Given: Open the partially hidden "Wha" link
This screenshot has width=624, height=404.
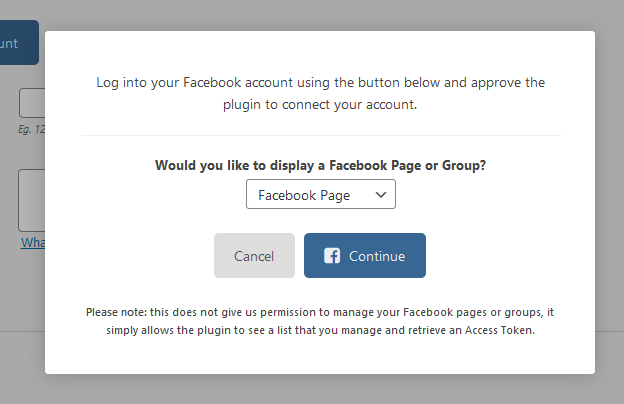Looking at the screenshot, I should tap(32, 243).
